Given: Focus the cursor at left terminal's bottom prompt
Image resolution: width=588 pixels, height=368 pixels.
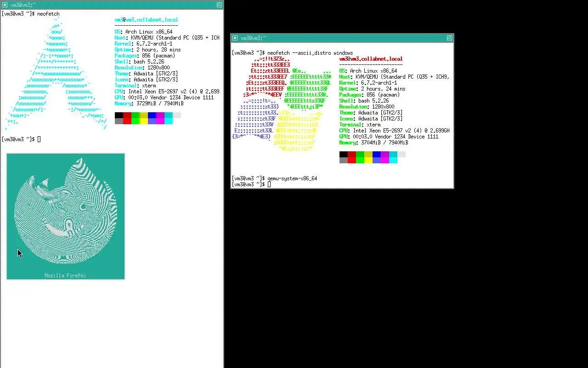Looking at the screenshot, I should [39, 139].
